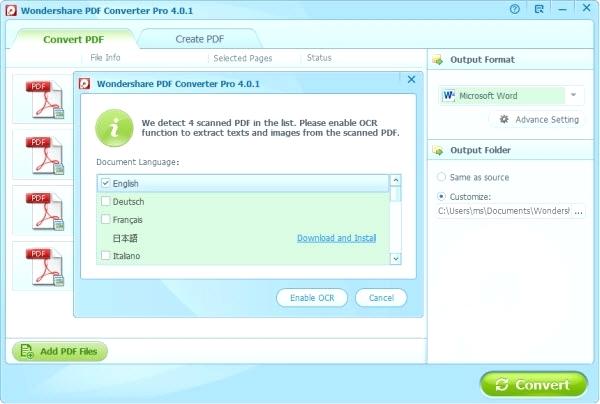Click the output folder browse ellipsis button
Image resolution: width=600 pixels, height=404 pixels.
pyautogui.click(x=579, y=211)
